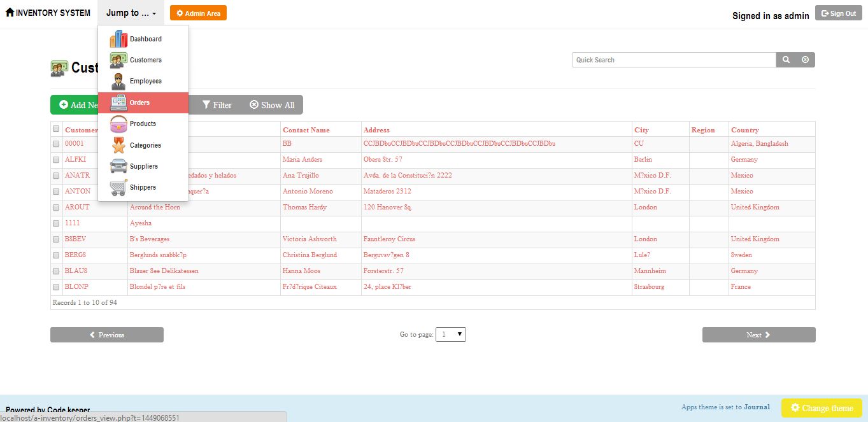The image size is (868, 422).
Task: Select Products menu entry
Action: [x=143, y=123]
